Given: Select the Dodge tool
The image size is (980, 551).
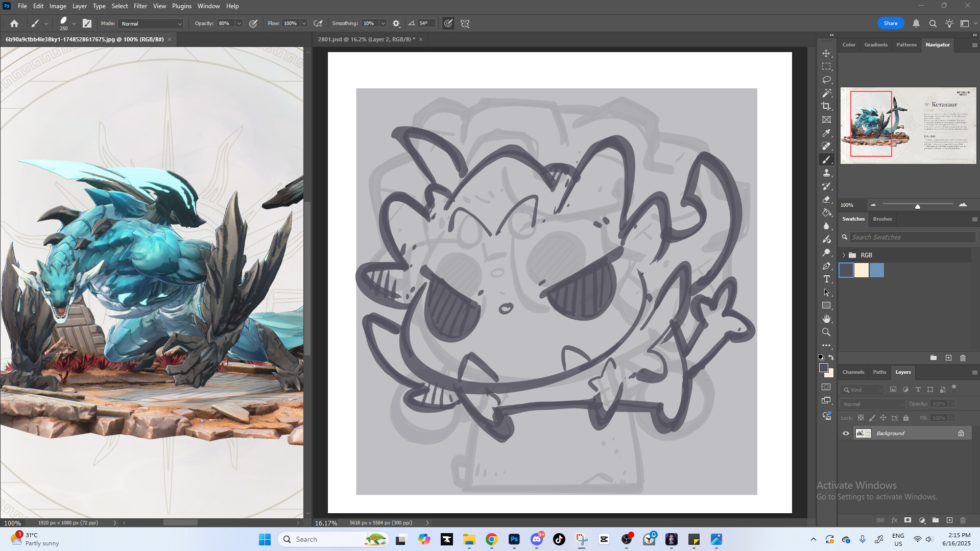Looking at the screenshot, I should click(x=826, y=253).
